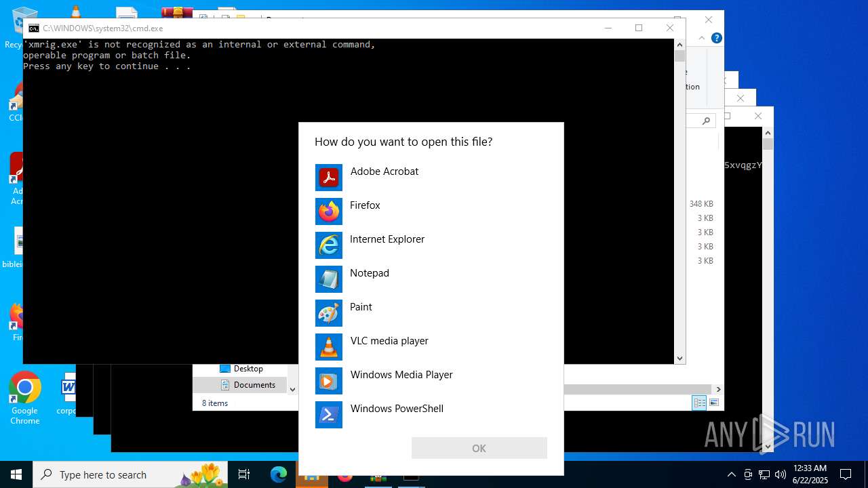Pick the Windows Media Player icon
Image resolution: width=868 pixels, height=488 pixels.
coord(329,381)
